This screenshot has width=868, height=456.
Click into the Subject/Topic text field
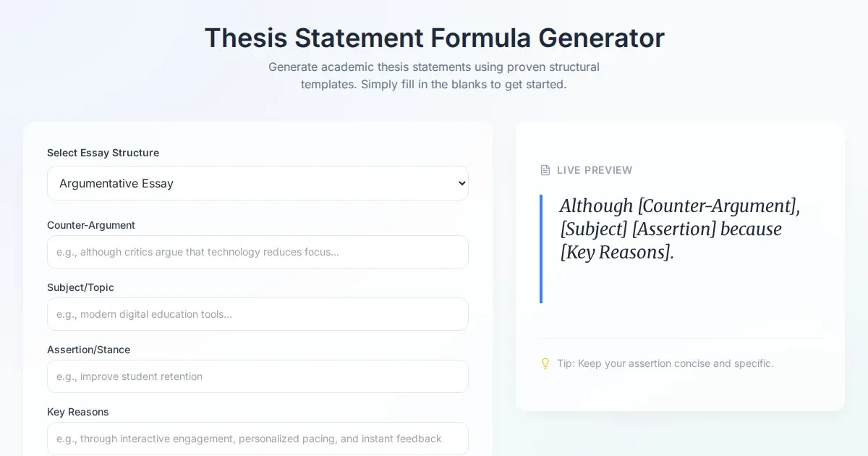tap(258, 314)
